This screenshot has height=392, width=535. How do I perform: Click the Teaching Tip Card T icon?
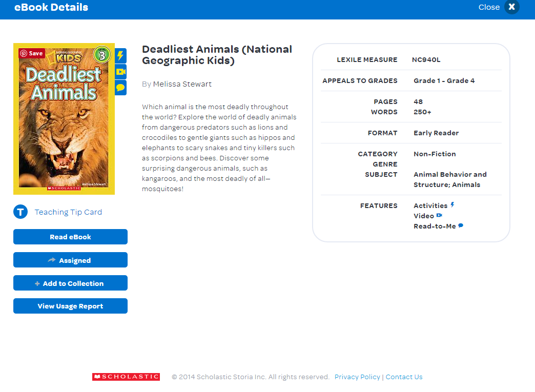coord(20,212)
